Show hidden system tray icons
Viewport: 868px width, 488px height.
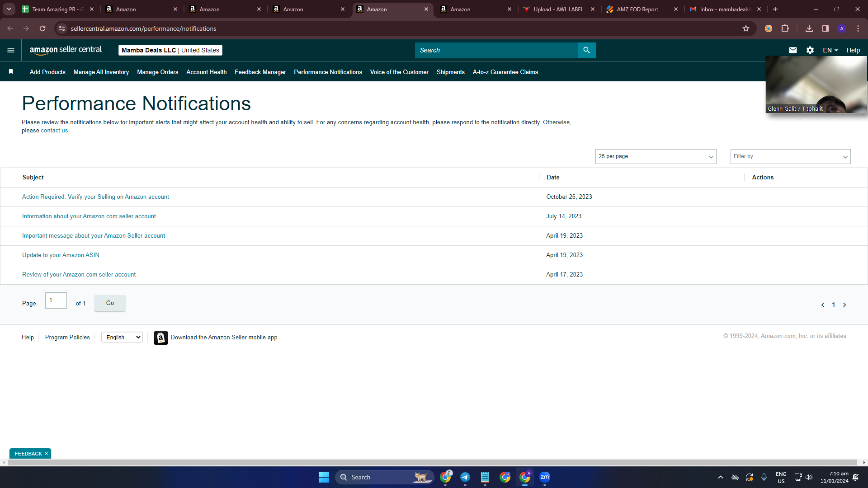click(x=721, y=477)
